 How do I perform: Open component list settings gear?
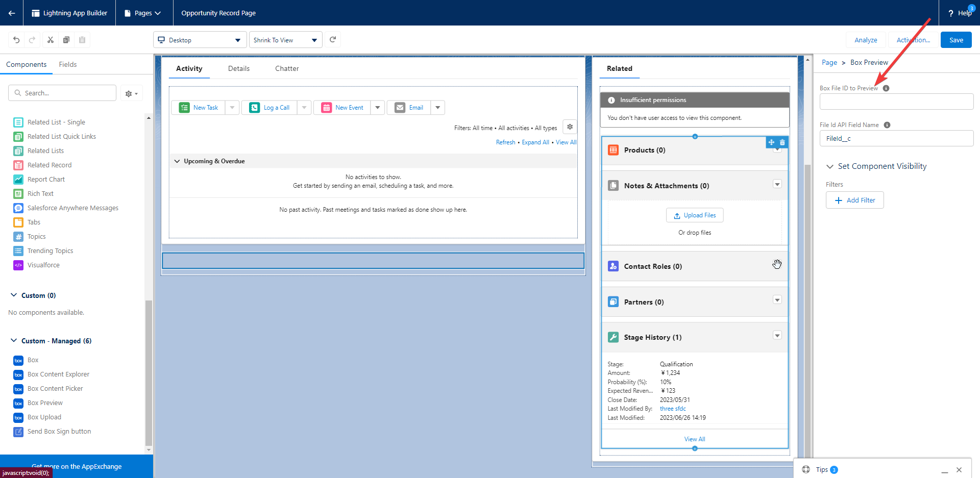pyautogui.click(x=132, y=93)
